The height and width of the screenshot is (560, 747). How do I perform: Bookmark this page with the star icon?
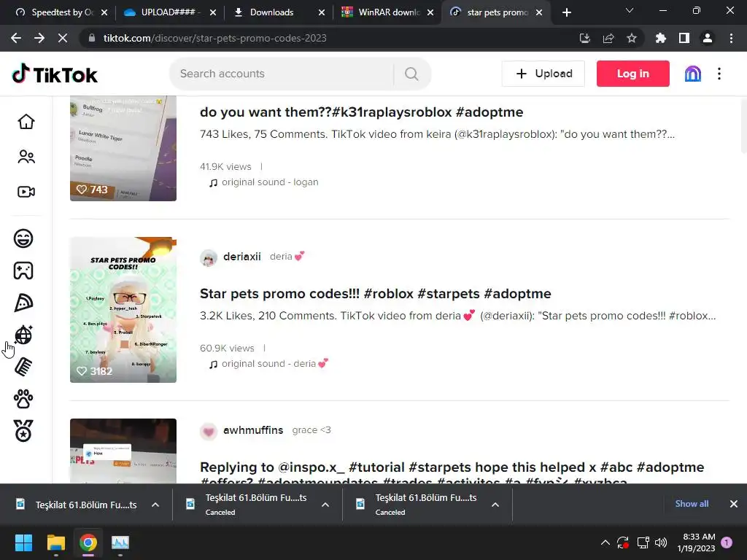632,38
